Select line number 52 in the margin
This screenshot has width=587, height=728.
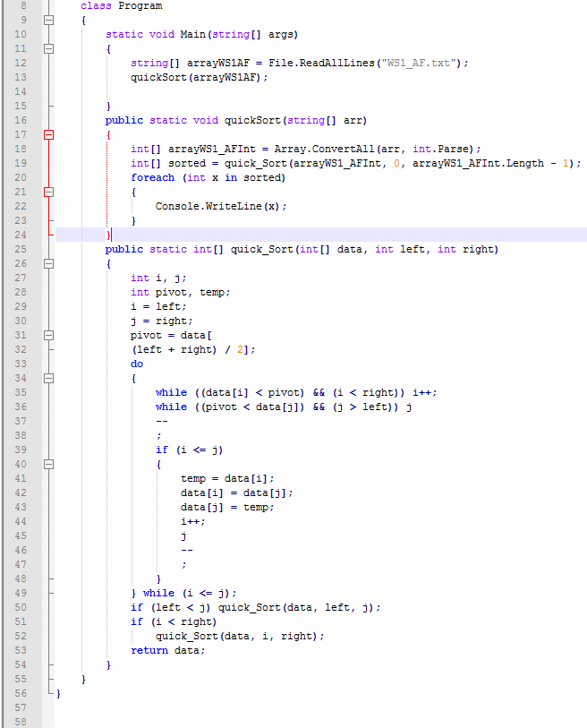point(21,636)
